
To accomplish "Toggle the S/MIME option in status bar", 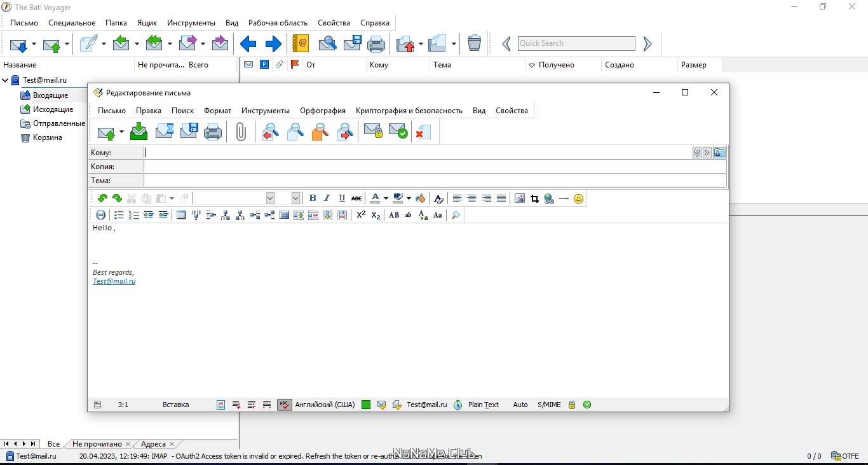I will (549, 405).
